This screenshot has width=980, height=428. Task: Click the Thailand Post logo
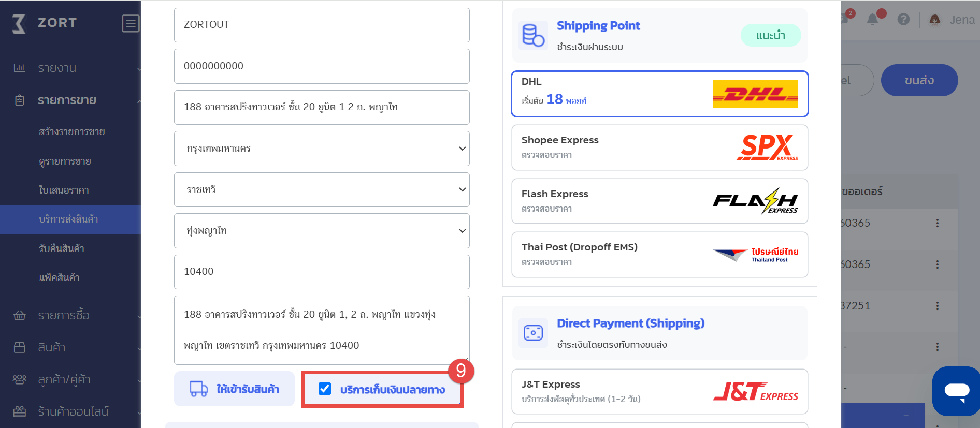tap(755, 254)
